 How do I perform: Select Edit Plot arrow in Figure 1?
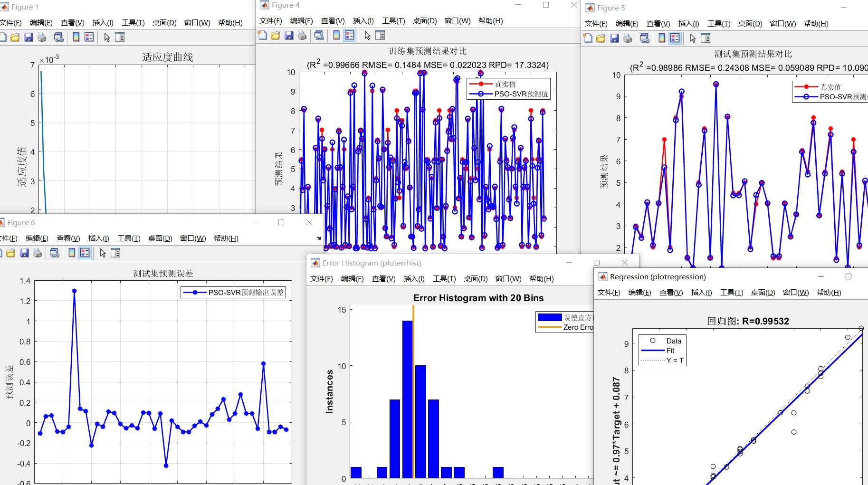pyautogui.click(x=107, y=37)
